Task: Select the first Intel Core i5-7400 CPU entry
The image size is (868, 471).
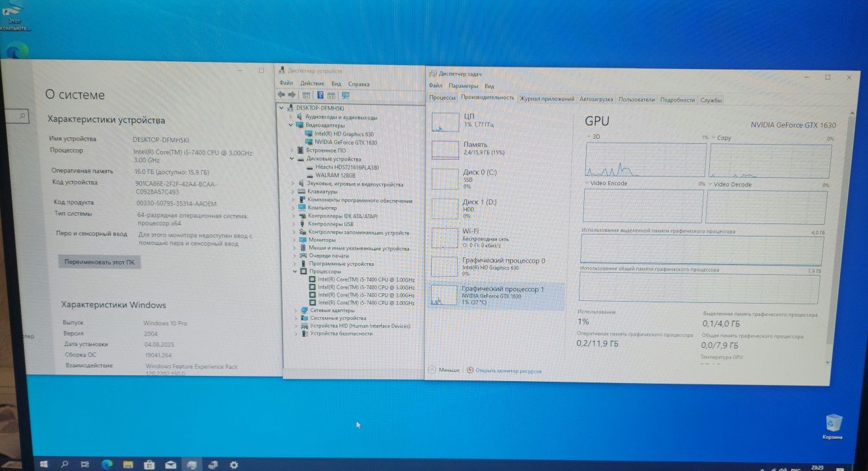Action: click(x=362, y=279)
